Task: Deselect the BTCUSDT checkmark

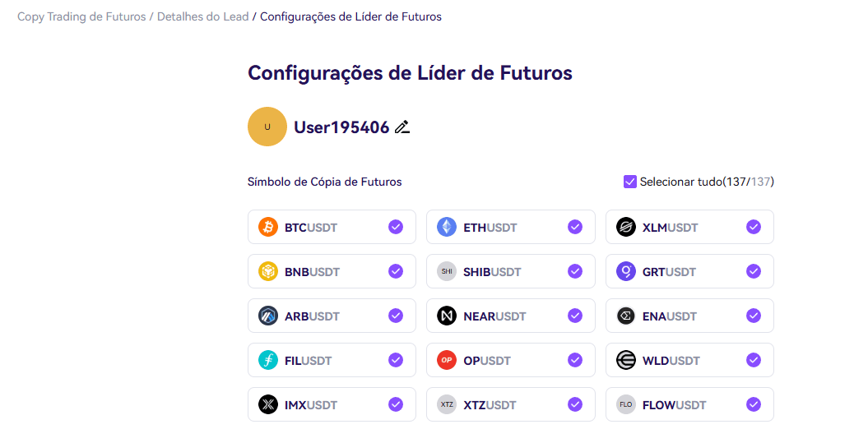Action: point(395,227)
